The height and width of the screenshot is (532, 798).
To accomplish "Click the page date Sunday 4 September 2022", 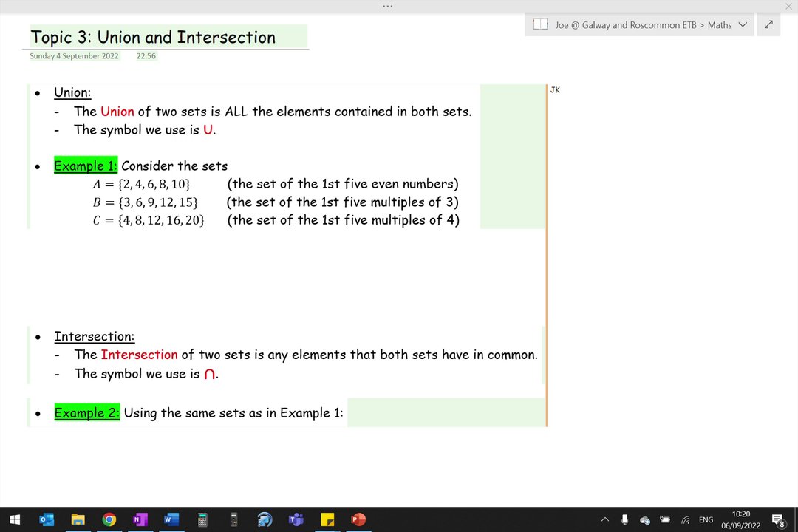I will [75, 56].
